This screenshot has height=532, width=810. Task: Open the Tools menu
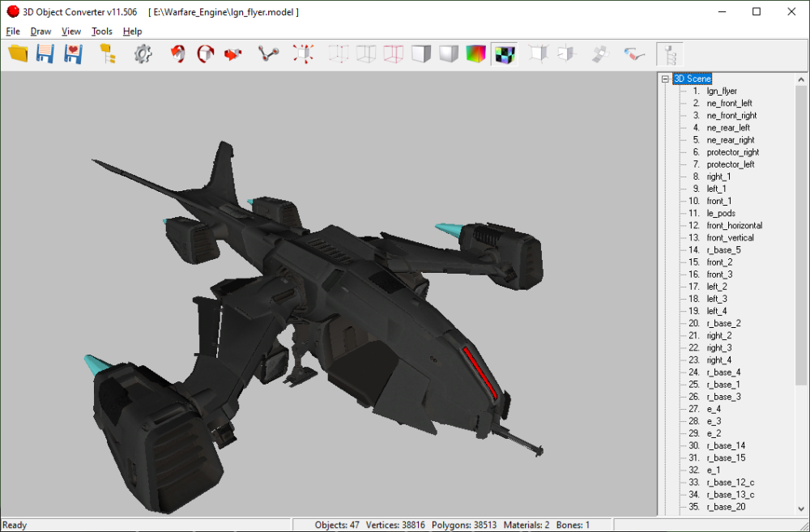click(x=102, y=32)
